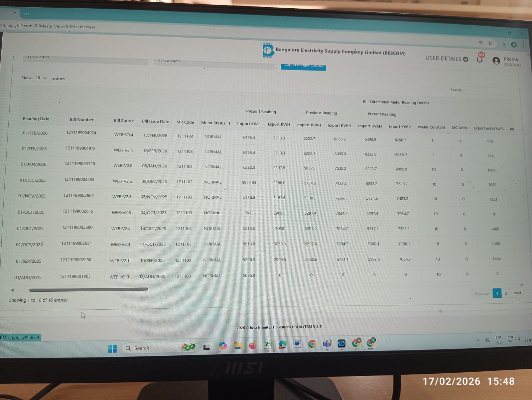Sort by the MR Code column header
The width and height of the screenshot is (532, 400).
pyautogui.click(x=185, y=122)
